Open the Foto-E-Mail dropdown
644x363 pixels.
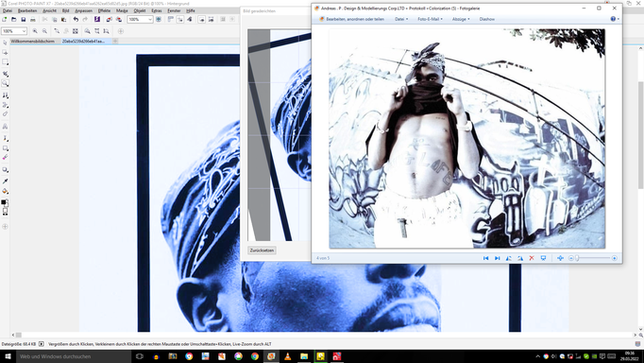pos(430,19)
